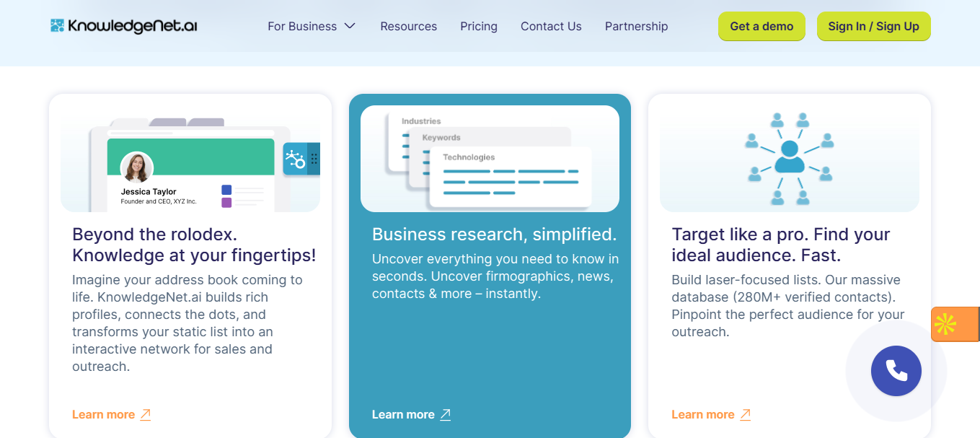
Task: Click the Industries Keywords Technologies illustration
Action: 490,159
